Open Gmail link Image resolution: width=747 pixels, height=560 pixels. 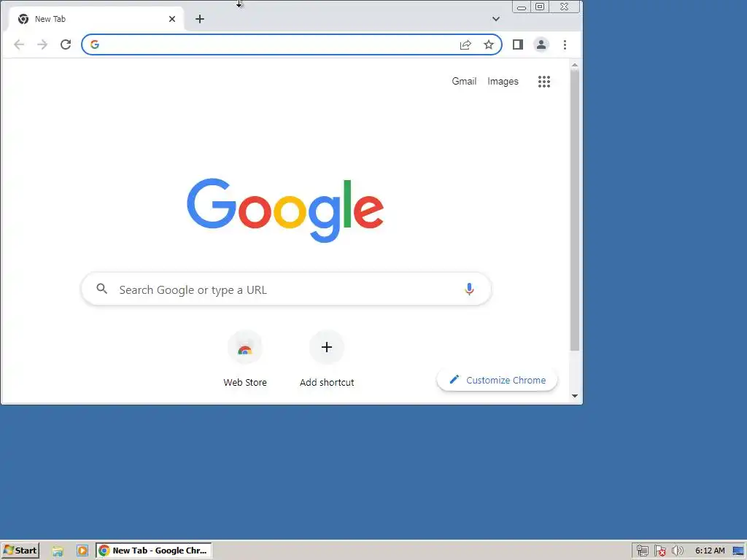[x=464, y=82]
